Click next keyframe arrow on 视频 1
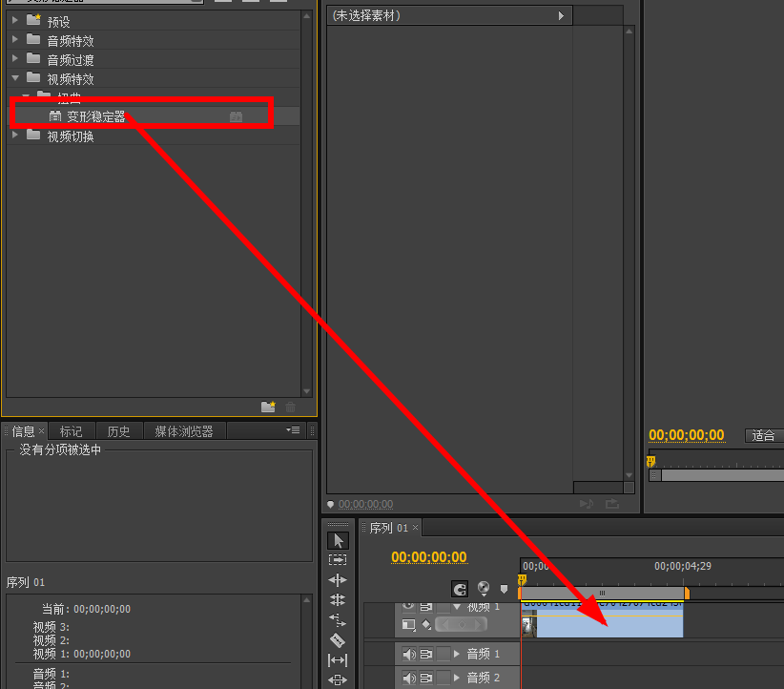 [479, 624]
